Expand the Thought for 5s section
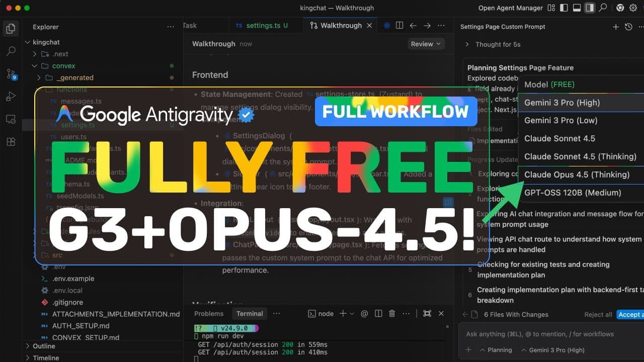Viewport: 644px width, 362px height. point(493,44)
